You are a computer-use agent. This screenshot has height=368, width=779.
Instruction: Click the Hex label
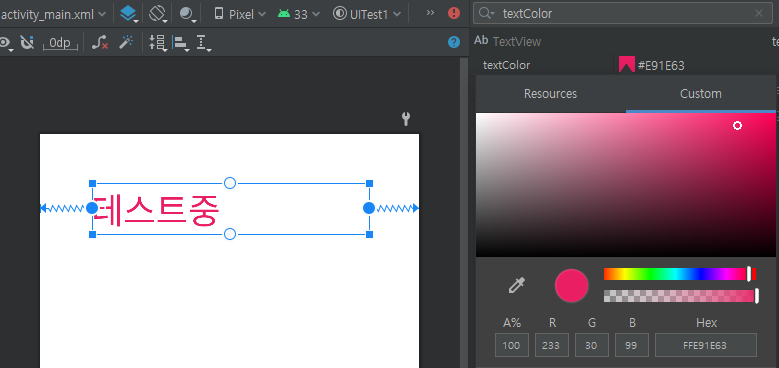tap(706, 323)
